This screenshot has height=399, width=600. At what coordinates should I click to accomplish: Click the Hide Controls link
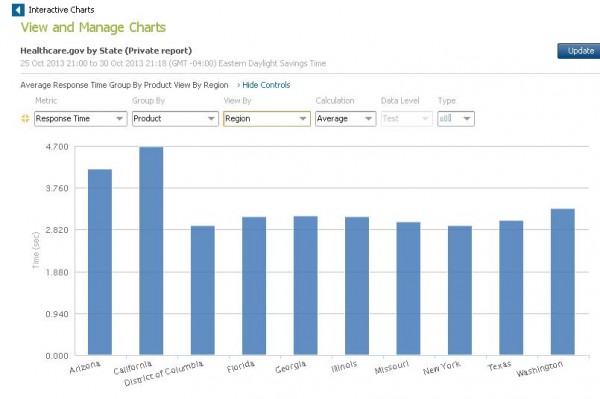pyautogui.click(x=264, y=85)
